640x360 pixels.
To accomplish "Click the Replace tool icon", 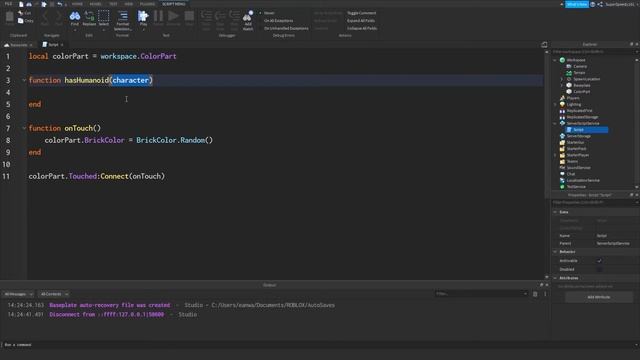I will [89, 16].
